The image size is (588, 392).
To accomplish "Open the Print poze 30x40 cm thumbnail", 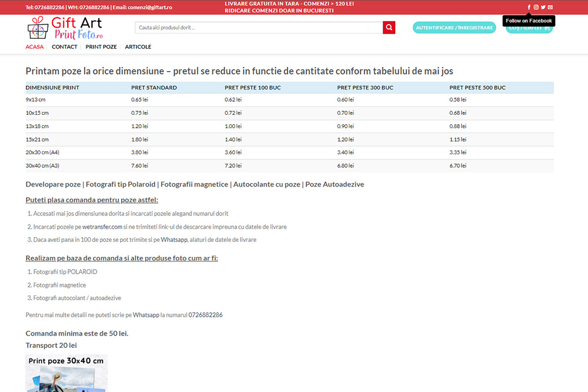I will 66,373.
